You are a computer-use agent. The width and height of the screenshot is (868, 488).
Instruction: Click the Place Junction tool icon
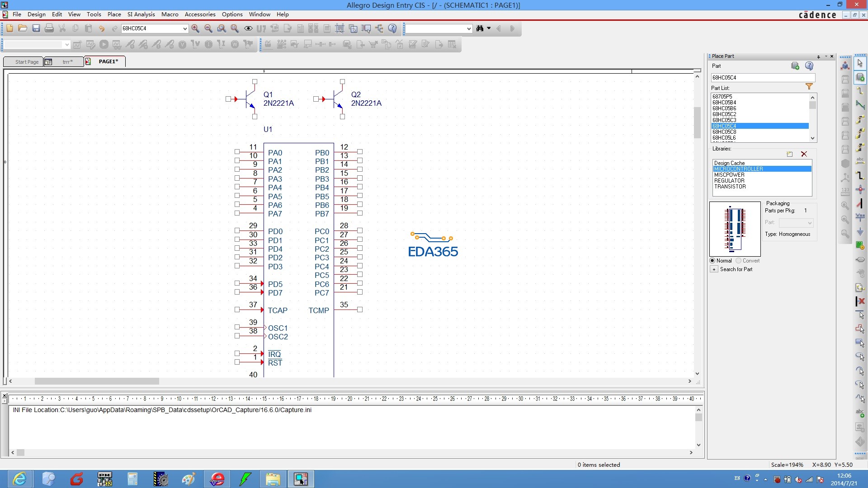point(860,189)
